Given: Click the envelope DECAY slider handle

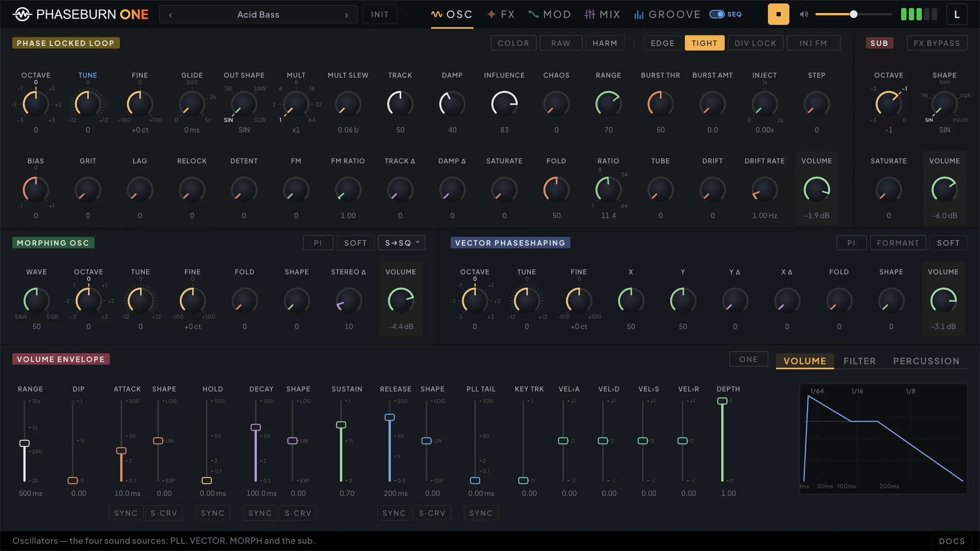Looking at the screenshot, I should (x=255, y=427).
